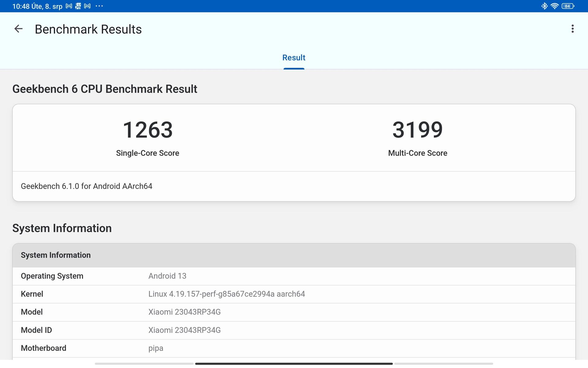This screenshot has height=368, width=588.
Task: Tap the first Gmail notification icon
Action: click(x=69, y=6)
